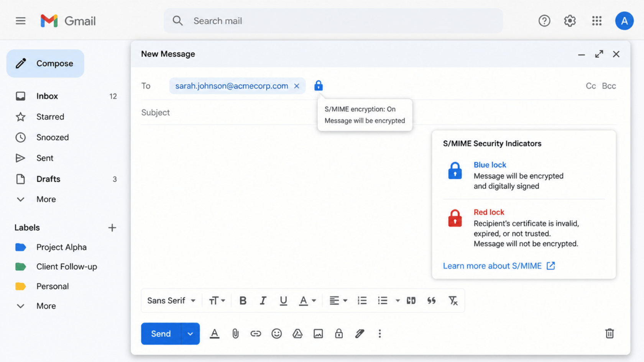Screen dimensions: 644x362
Task: Insert a photo
Action: point(318,334)
